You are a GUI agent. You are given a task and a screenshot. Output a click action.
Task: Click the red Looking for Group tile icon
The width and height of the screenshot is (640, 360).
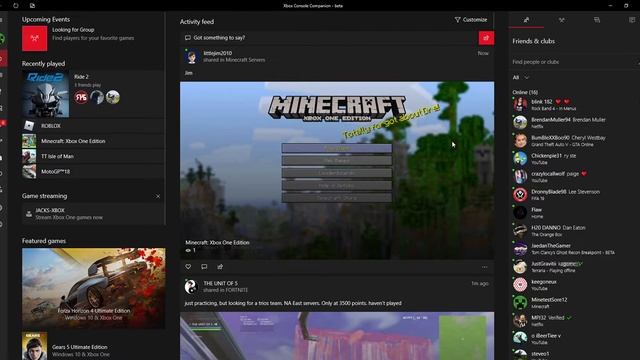35,38
